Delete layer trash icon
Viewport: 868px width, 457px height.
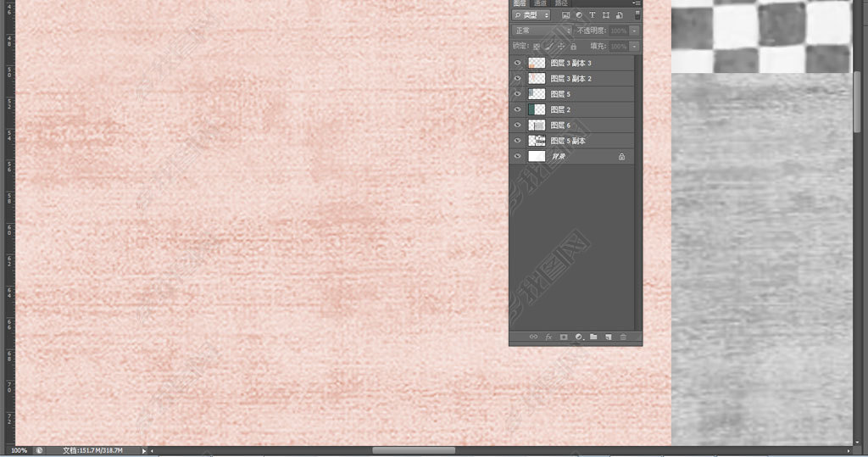pyautogui.click(x=623, y=337)
